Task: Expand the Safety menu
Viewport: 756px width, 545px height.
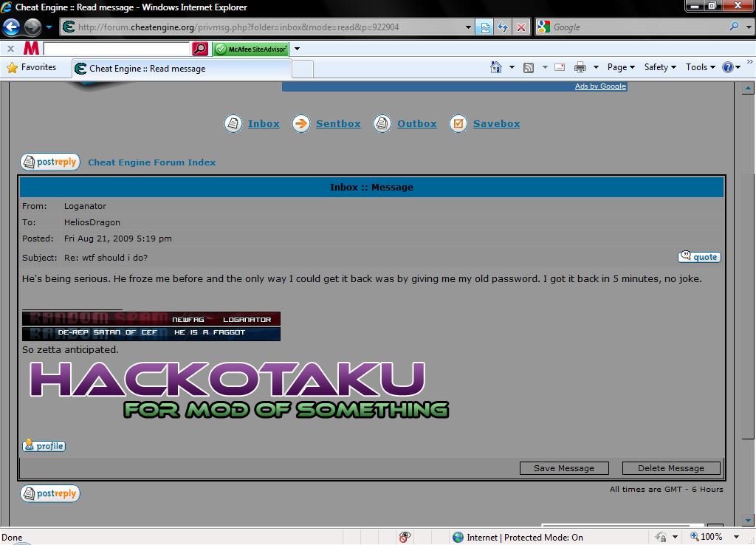Action: tap(659, 67)
